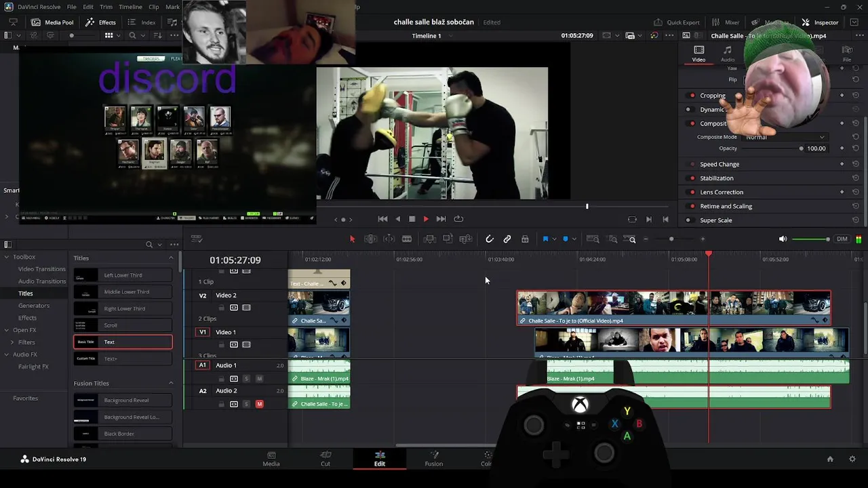Open the File menu
The width and height of the screenshot is (868, 488).
[x=71, y=7]
